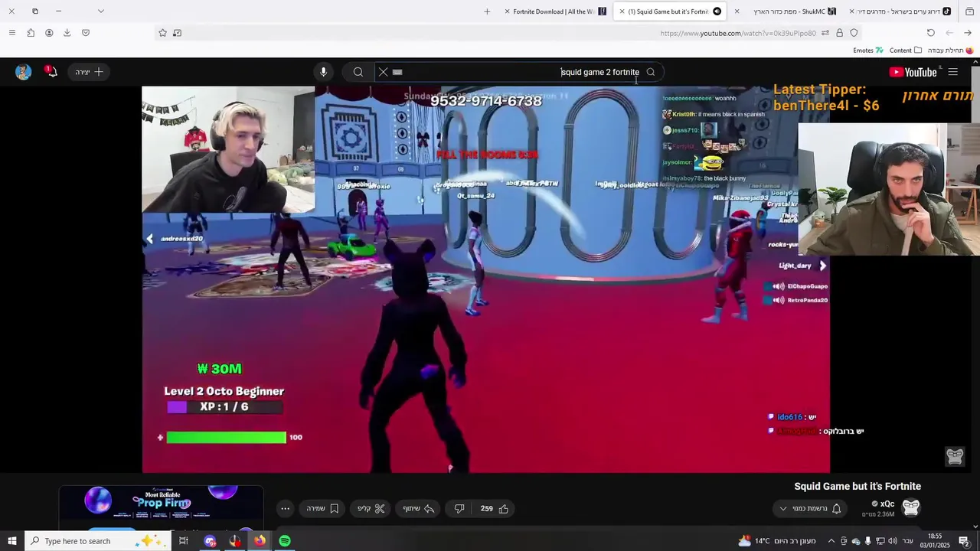Screen dimensions: 980x551
Task: Go forward with the browser forward arrow
Action: pyautogui.click(x=949, y=33)
